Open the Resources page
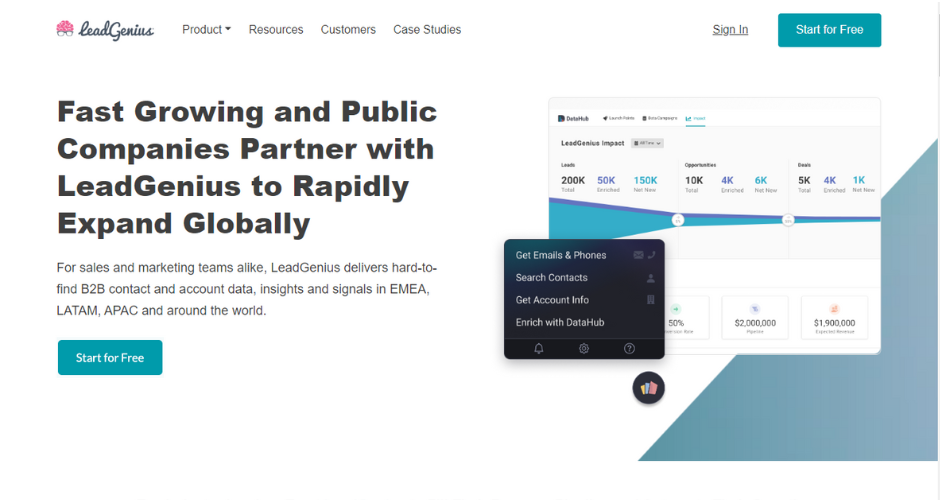This screenshot has height=500, width=940. click(276, 29)
